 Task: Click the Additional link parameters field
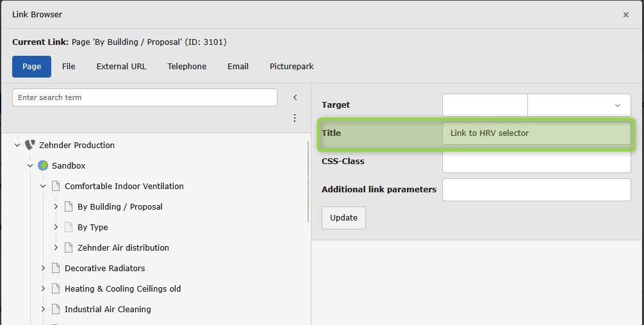pos(536,190)
